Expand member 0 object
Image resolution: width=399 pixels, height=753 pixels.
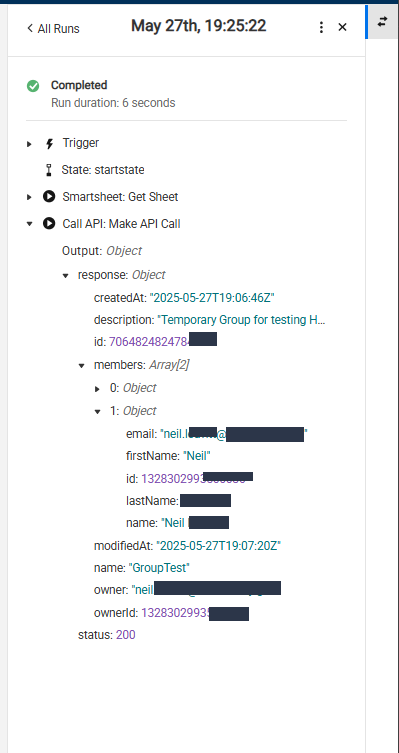[97, 389]
